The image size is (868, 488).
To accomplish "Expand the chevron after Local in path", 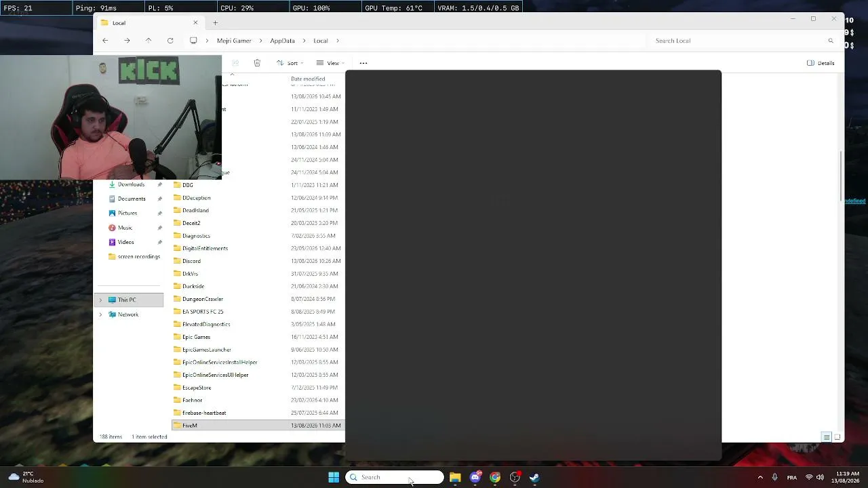I will 337,41.
